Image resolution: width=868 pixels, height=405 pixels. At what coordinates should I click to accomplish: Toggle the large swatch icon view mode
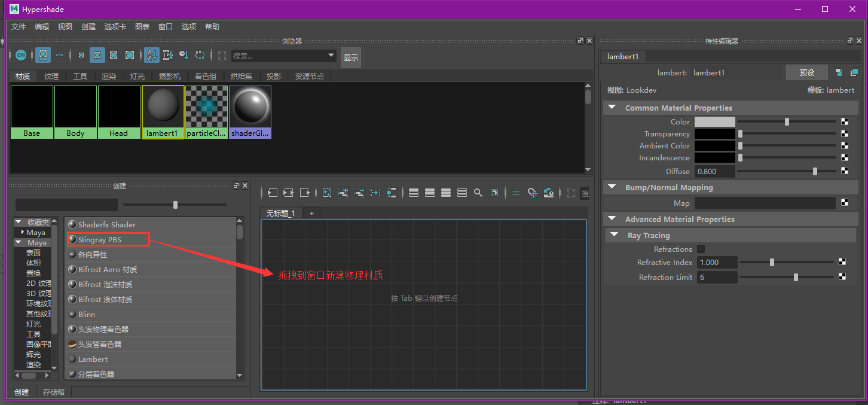43,55
